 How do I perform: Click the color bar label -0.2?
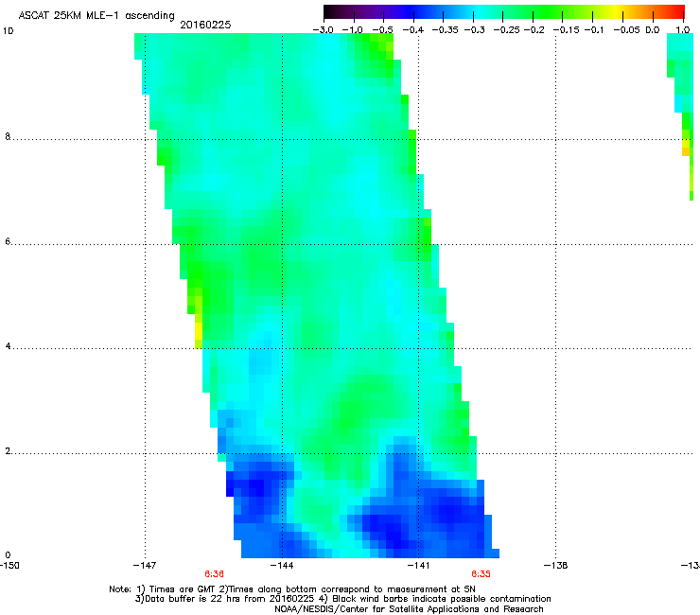click(x=534, y=30)
